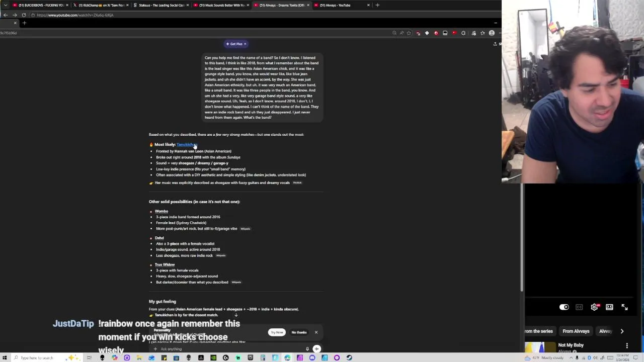Close the Alvvays - YouTube tab

pyautogui.click(x=368, y=5)
